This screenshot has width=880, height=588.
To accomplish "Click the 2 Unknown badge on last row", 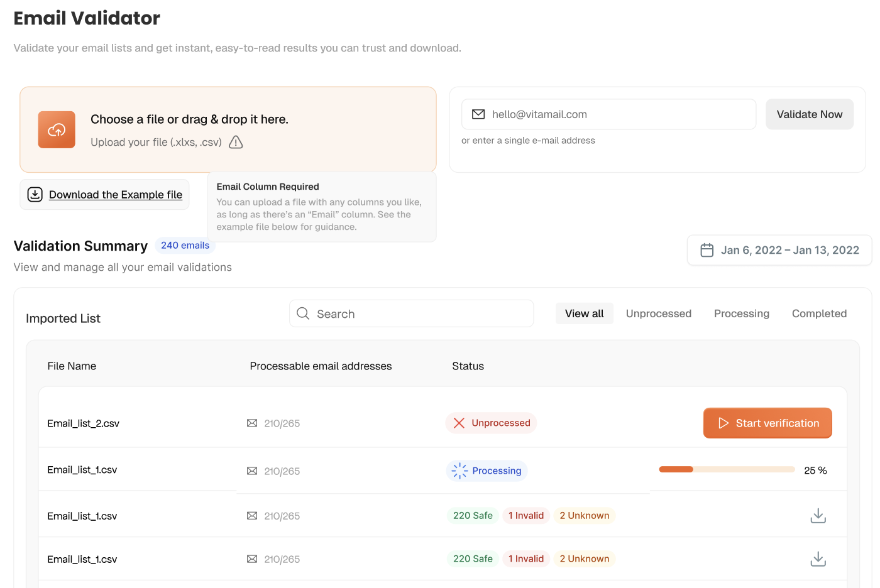I will [584, 558].
